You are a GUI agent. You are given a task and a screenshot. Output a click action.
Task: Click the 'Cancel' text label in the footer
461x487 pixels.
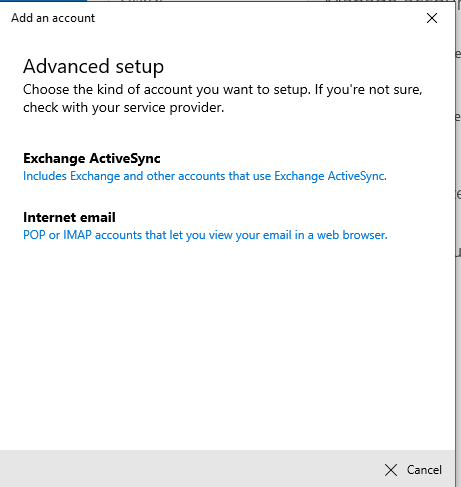[x=424, y=470]
